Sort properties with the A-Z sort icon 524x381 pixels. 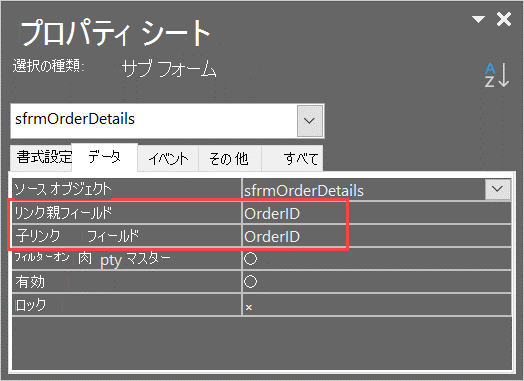497,75
